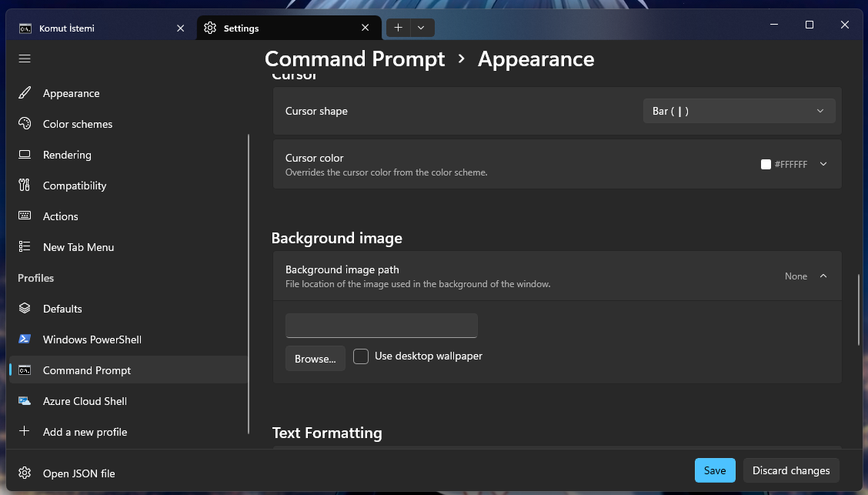The height and width of the screenshot is (495, 868).
Task: Click the white cursor color swatch
Action: (766, 164)
